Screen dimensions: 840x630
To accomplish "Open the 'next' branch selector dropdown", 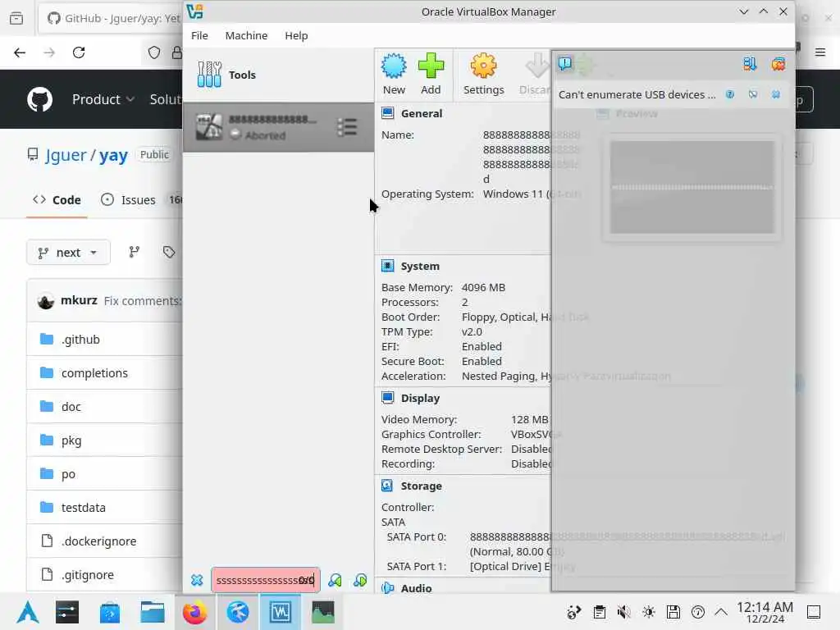I will 68,253.
